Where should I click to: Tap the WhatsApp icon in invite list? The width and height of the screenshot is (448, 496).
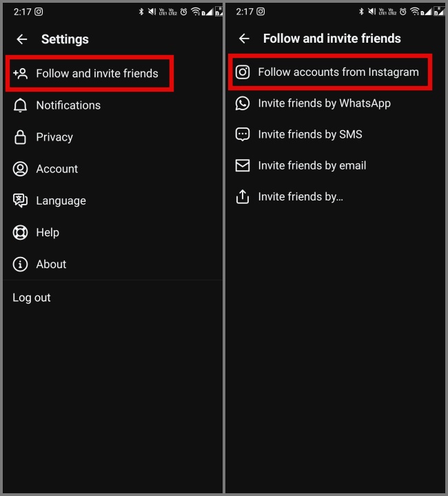tap(243, 103)
